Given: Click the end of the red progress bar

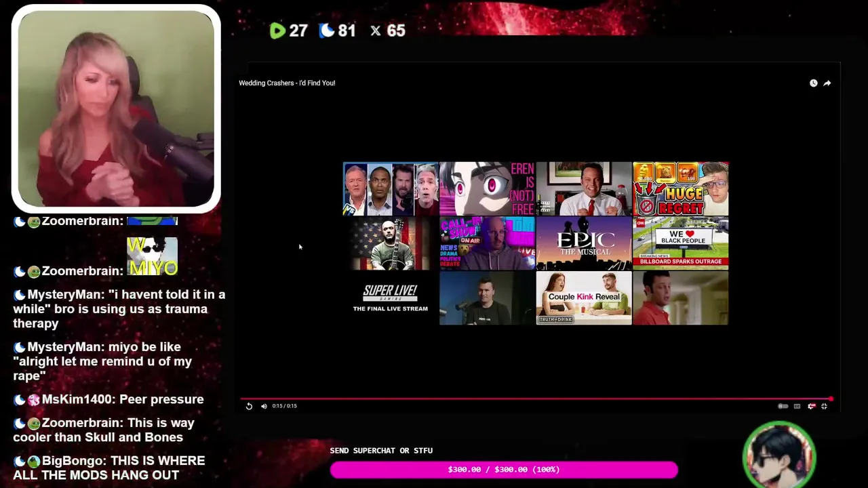Looking at the screenshot, I should pos(830,399).
